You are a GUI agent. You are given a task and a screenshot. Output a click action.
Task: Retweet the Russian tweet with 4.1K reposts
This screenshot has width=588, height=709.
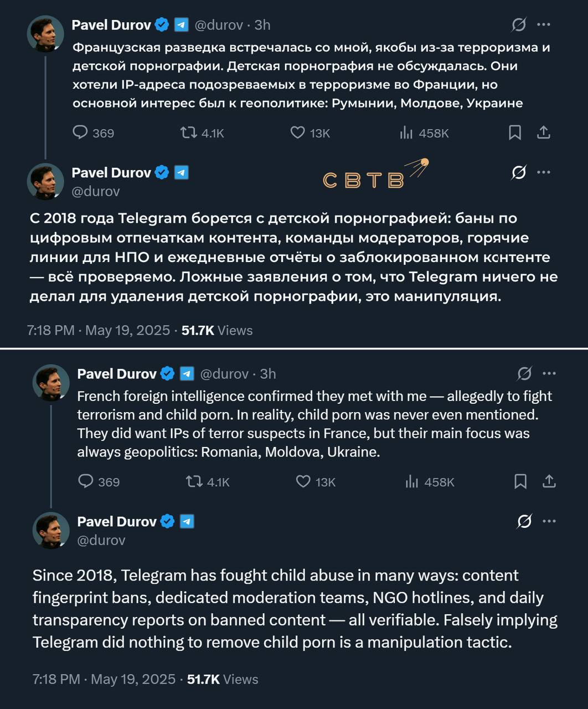(189, 133)
